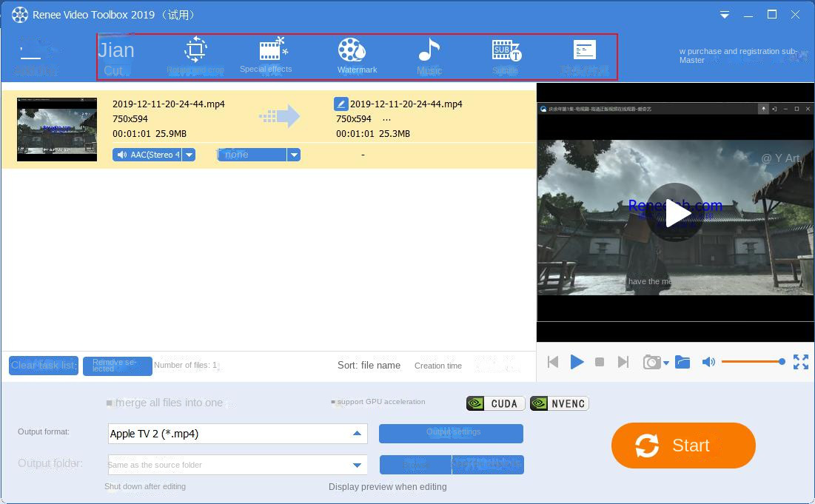The height and width of the screenshot is (504, 815).
Task: Click the 2019-12-11-20-24-44.mp4 video thumbnail
Action: 56,128
